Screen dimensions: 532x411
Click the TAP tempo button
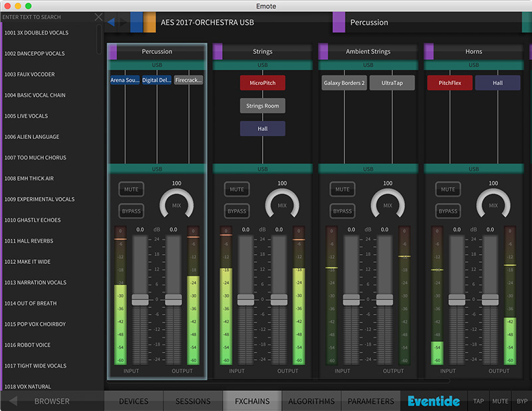(478, 401)
